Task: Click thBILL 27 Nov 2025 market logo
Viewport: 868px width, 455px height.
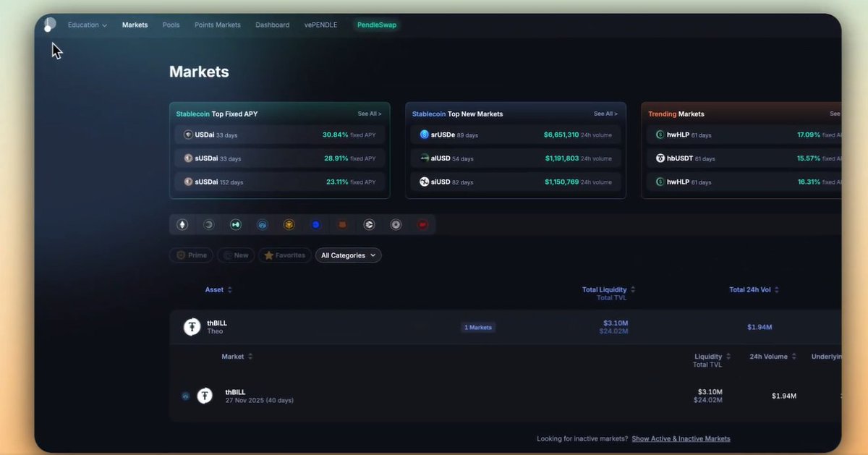Action: [x=205, y=396]
